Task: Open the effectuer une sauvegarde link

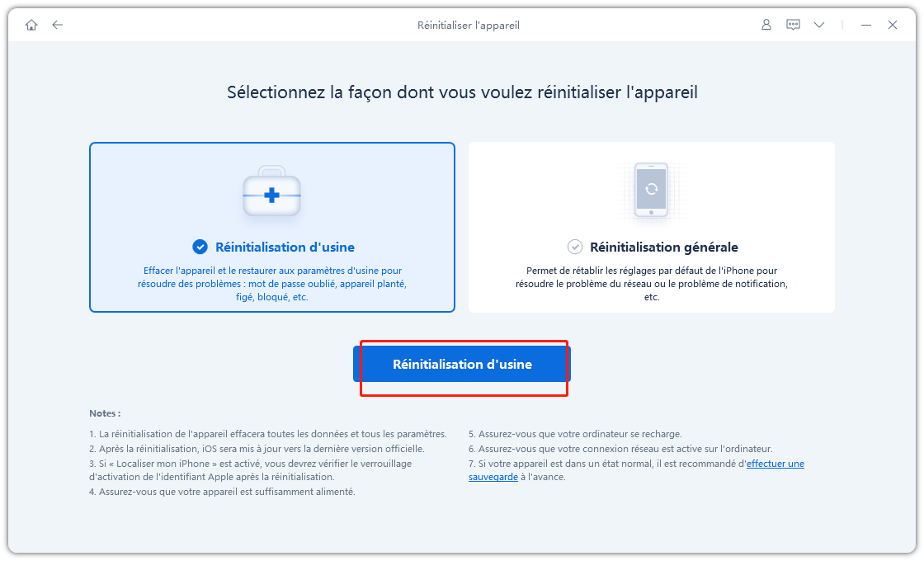Action: click(x=636, y=470)
